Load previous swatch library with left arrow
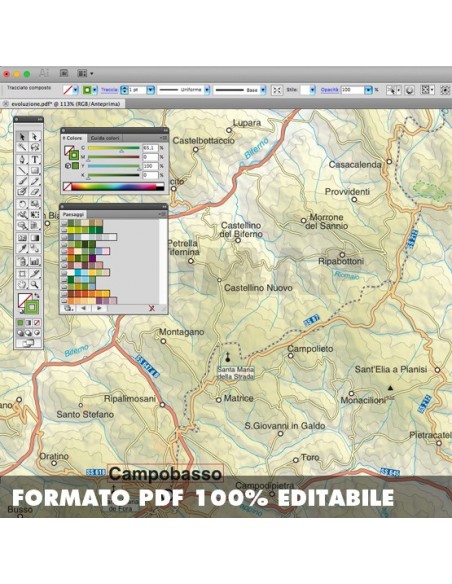This screenshot has height=584, width=452. point(83,308)
